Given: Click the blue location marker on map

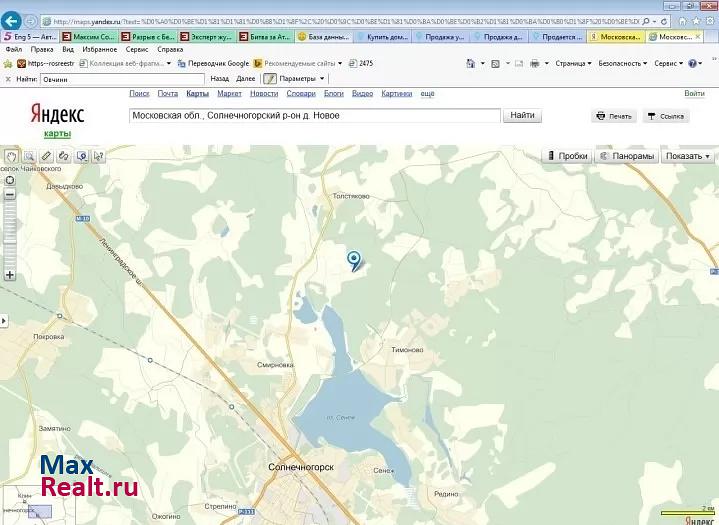Looking at the screenshot, I should coord(353,261).
